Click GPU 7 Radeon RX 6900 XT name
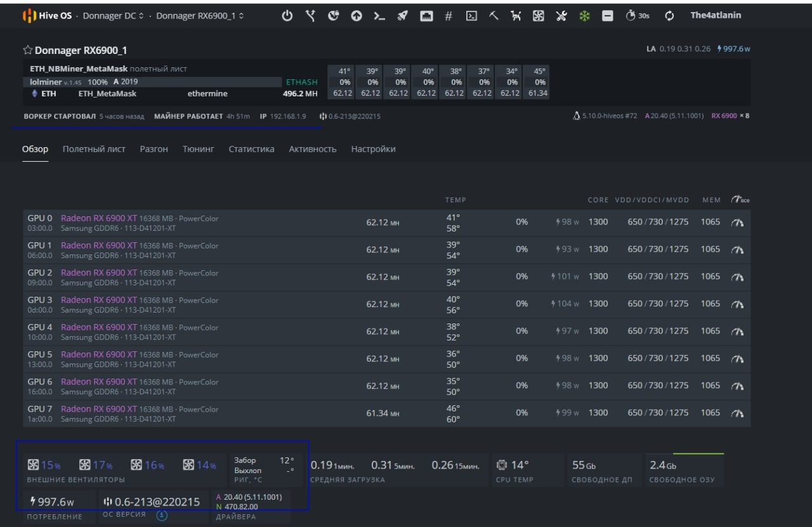The width and height of the screenshot is (812, 527). point(99,408)
